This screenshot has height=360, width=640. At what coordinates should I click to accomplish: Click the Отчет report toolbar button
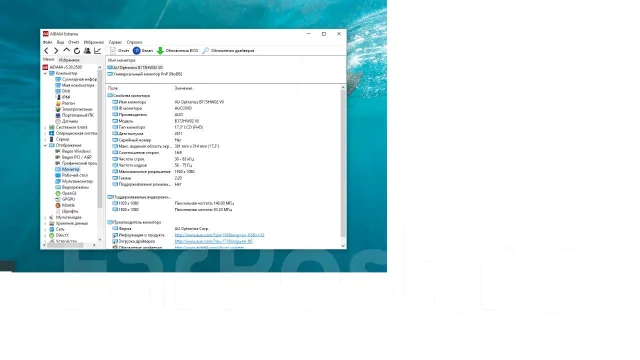(x=120, y=51)
